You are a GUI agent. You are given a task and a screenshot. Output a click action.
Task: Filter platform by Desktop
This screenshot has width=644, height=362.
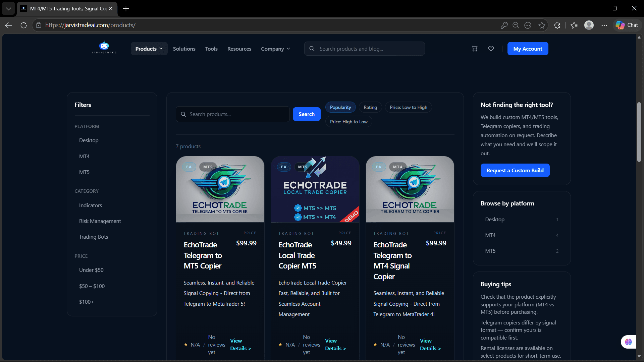89,140
